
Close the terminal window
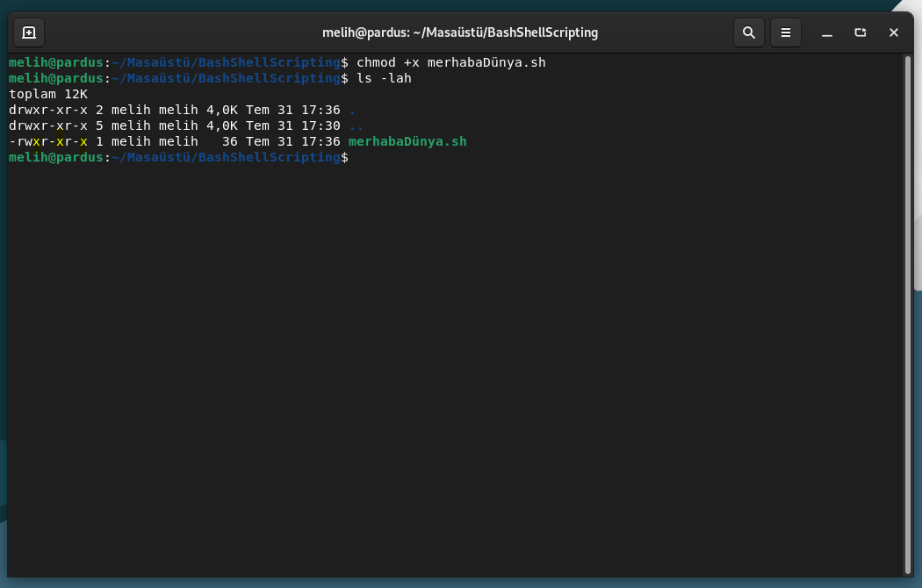click(x=894, y=32)
